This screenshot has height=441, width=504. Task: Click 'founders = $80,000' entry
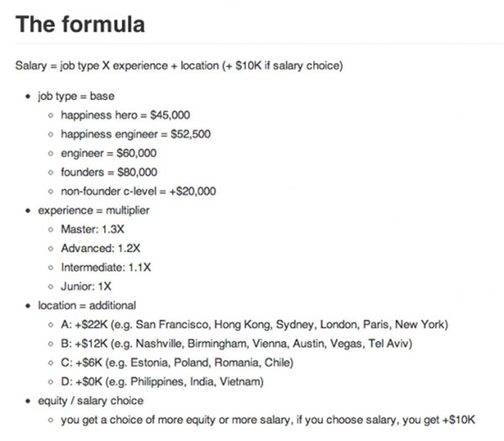tap(109, 172)
